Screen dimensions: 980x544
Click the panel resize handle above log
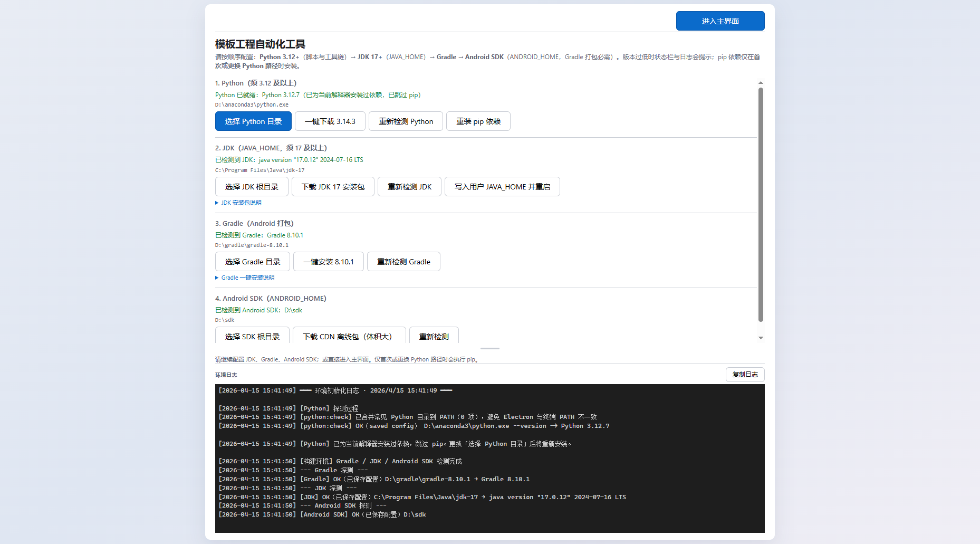pyautogui.click(x=490, y=348)
